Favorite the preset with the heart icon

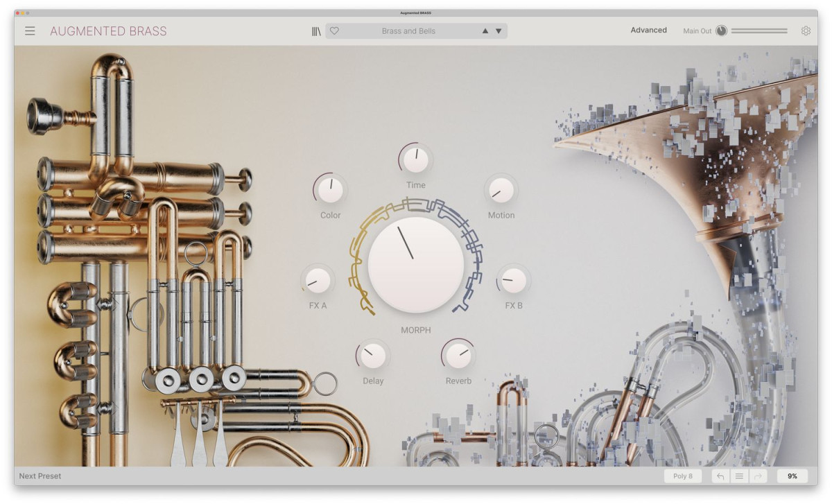pyautogui.click(x=334, y=31)
